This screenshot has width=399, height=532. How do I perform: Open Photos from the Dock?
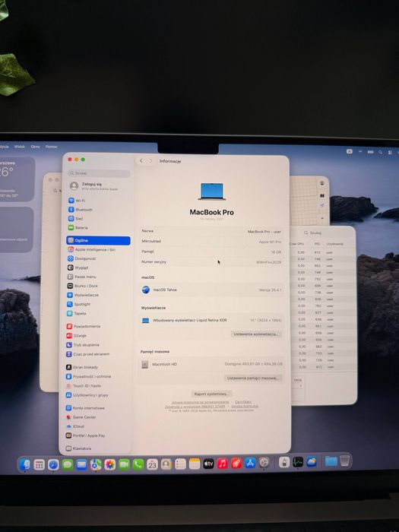pyautogui.click(x=110, y=464)
